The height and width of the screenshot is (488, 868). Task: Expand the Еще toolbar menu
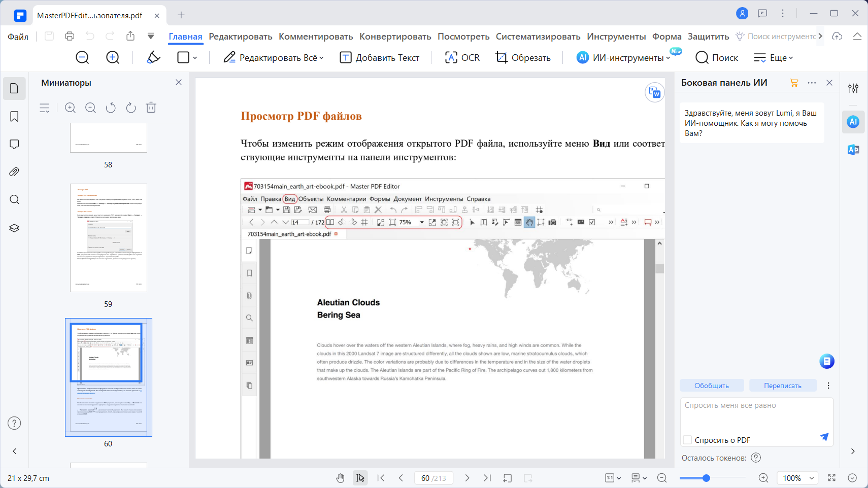(773, 57)
